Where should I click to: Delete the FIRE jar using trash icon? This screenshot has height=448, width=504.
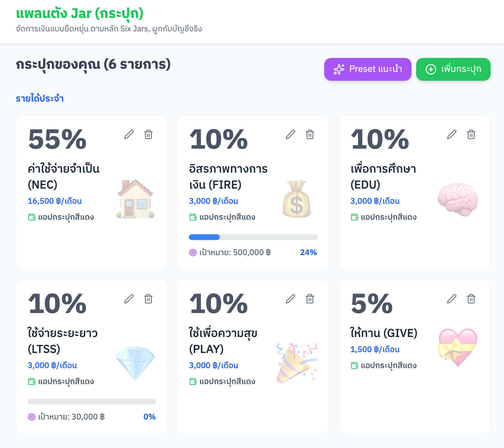pyautogui.click(x=310, y=135)
